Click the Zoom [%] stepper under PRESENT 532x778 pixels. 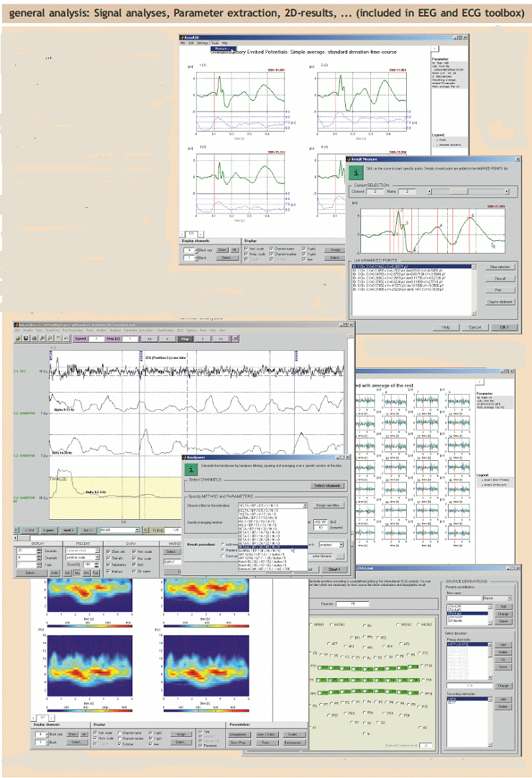tap(97, 564)
